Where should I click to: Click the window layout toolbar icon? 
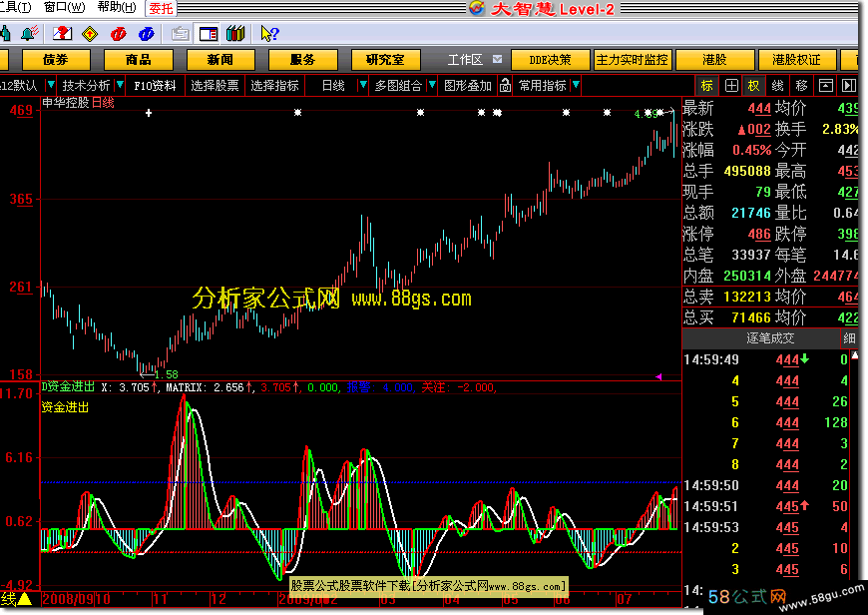(209, 34)
